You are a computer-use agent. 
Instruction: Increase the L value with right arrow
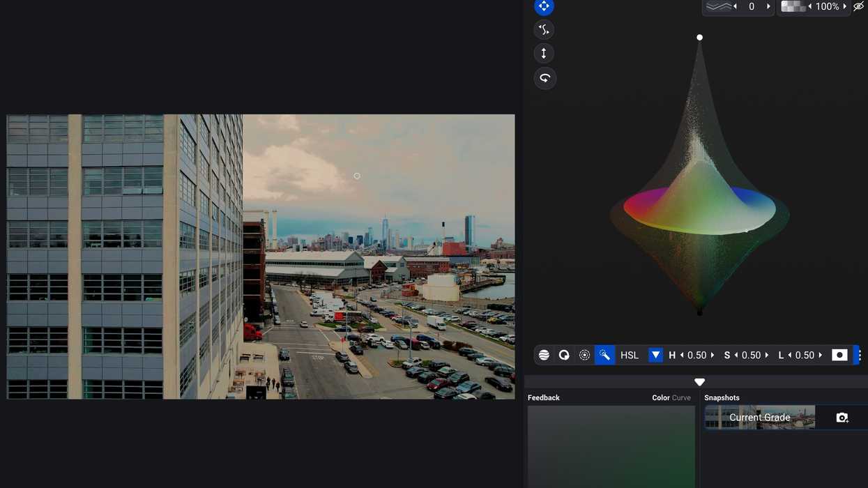click(820, 356)
